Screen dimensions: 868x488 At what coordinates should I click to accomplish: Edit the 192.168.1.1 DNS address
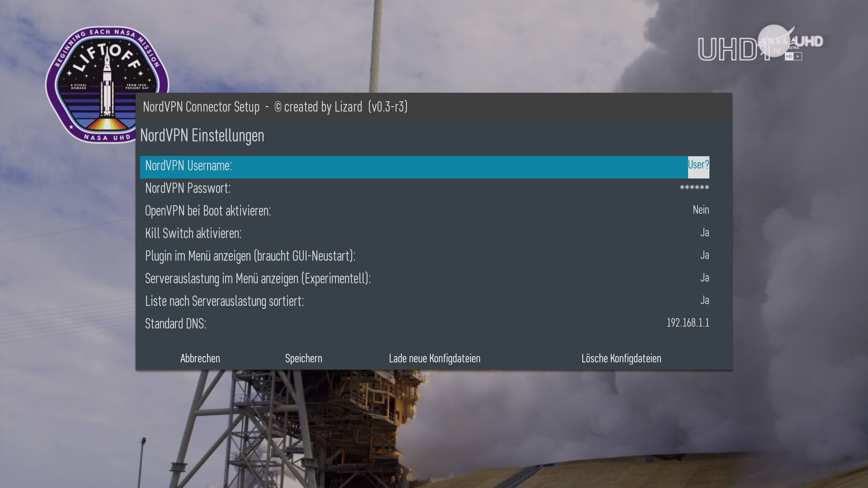point(688,323)
